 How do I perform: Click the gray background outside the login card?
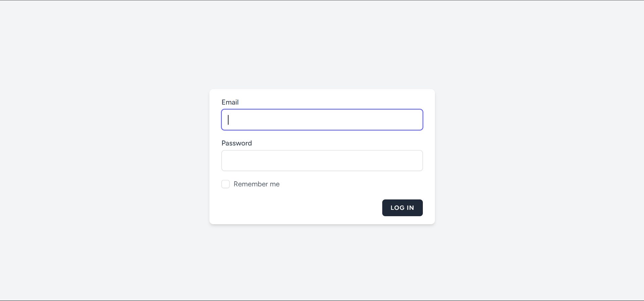(x=101, y=151)
